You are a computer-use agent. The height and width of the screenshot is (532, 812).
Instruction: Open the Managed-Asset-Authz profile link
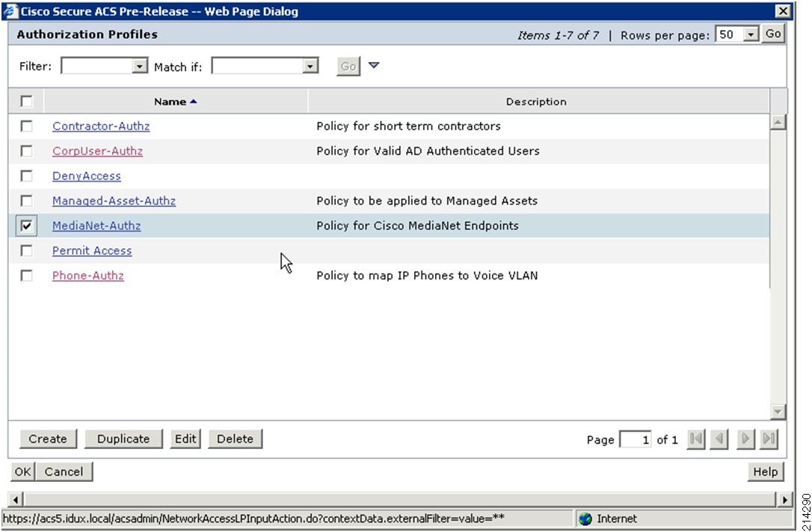pos(114,200)
